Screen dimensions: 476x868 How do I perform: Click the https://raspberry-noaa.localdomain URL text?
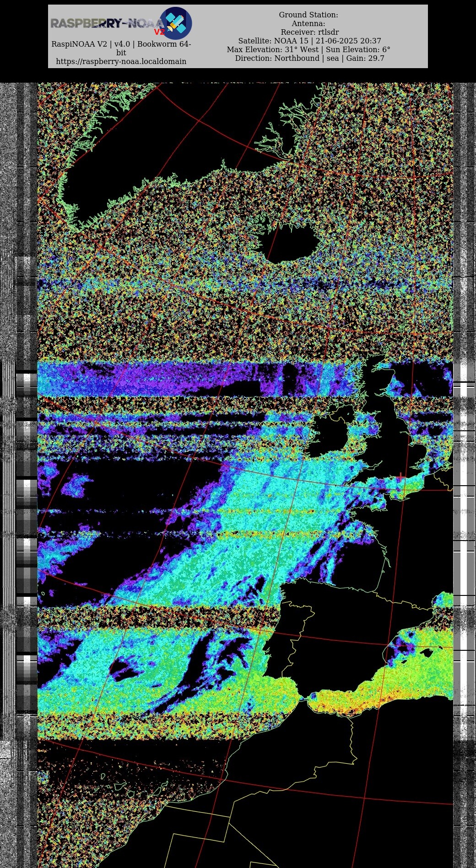(x=121, y=61)
